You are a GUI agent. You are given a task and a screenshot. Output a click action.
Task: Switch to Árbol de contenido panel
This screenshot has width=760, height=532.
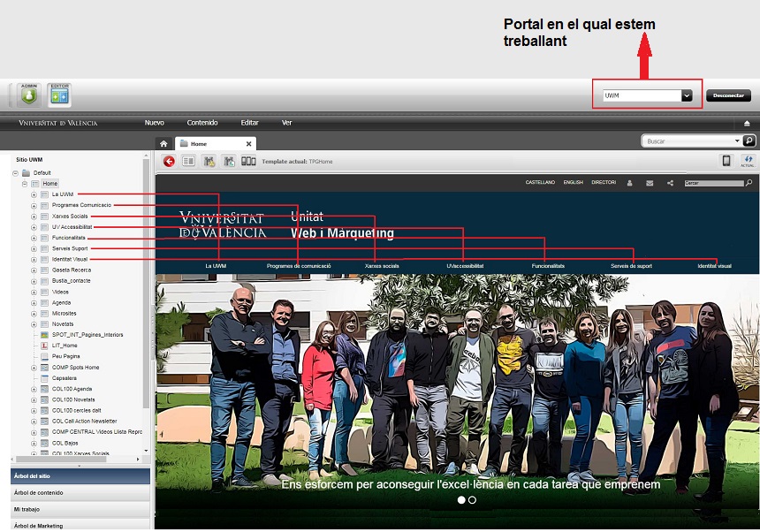click(x=75, y=493)
